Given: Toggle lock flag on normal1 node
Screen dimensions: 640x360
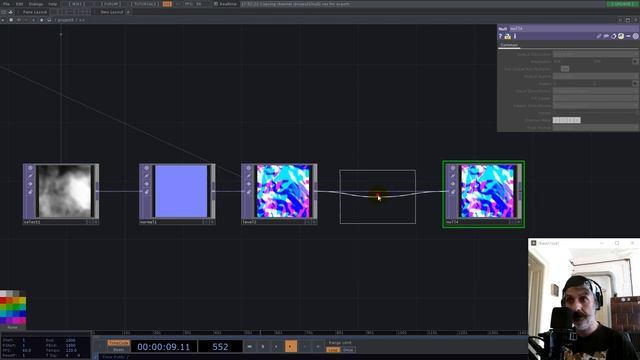Looking at the screenshot, I should 147,192.
